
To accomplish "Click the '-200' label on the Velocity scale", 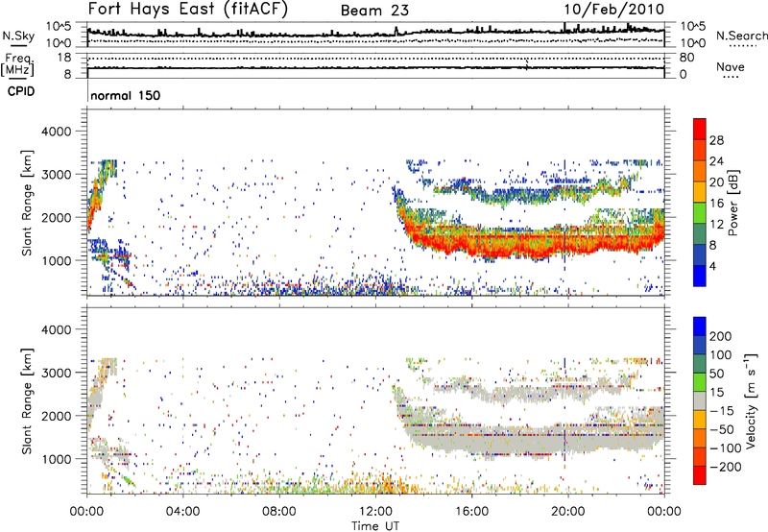I will (x=726, y=467).
